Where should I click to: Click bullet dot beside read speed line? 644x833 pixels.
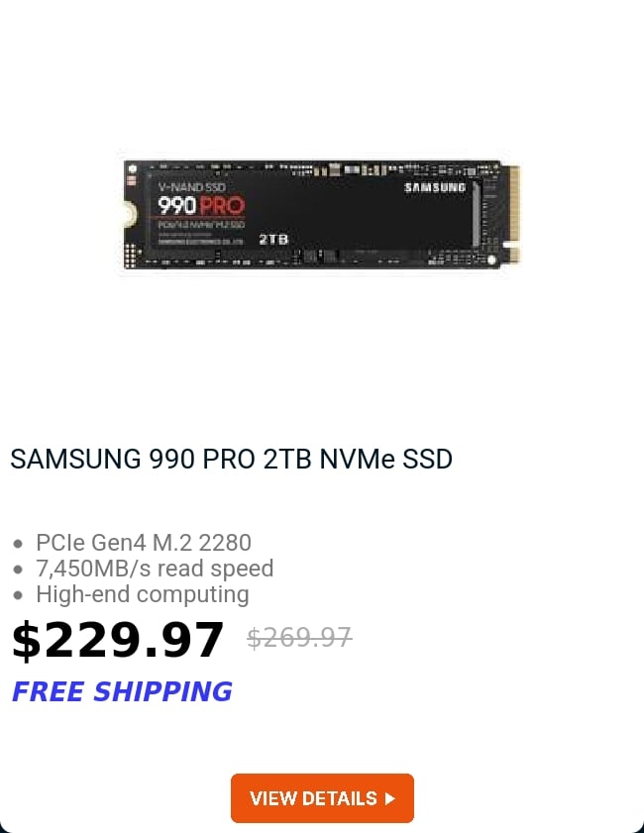18,570
